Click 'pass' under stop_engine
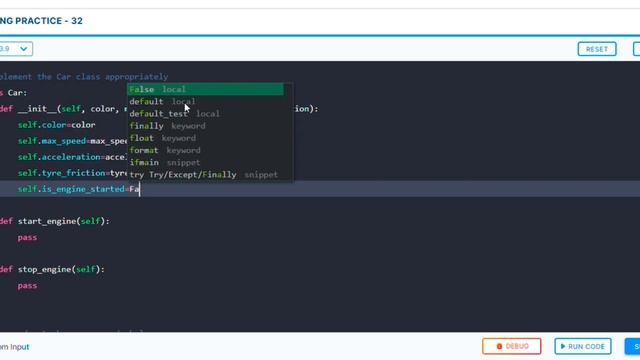The width and height of the screenshot is (640, 360). point(27,285)
